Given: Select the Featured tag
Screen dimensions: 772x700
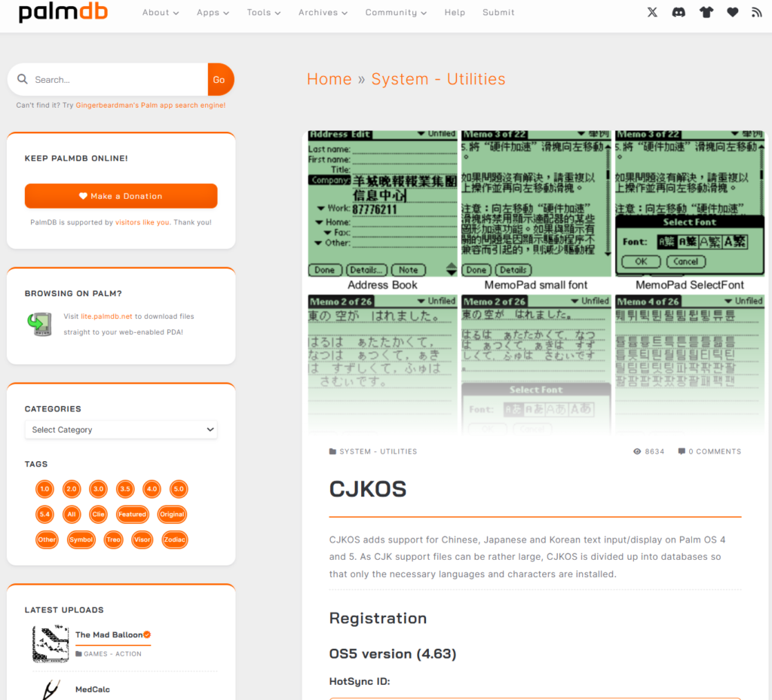Looking at the screenshot, I should 132,514.
